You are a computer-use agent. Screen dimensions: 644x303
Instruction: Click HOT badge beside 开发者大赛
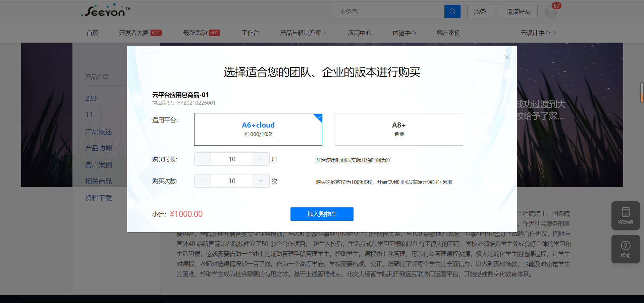[x=156, y=33]
